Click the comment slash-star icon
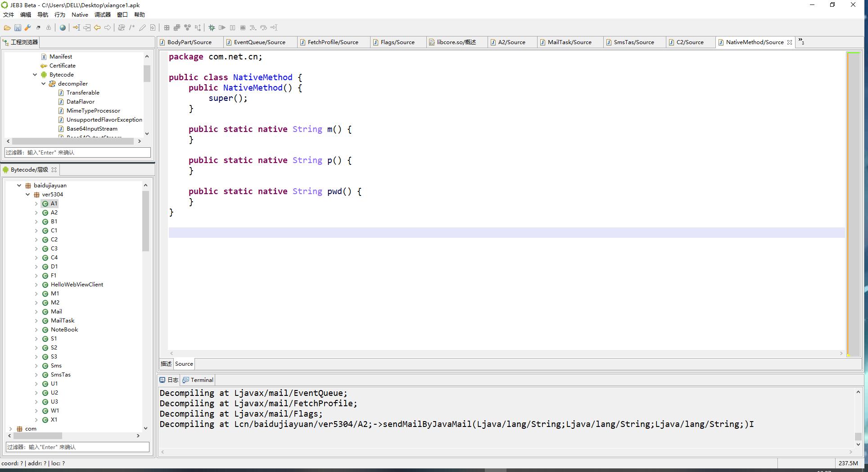Viewport: 868px width, 472px height. point(132,27)
